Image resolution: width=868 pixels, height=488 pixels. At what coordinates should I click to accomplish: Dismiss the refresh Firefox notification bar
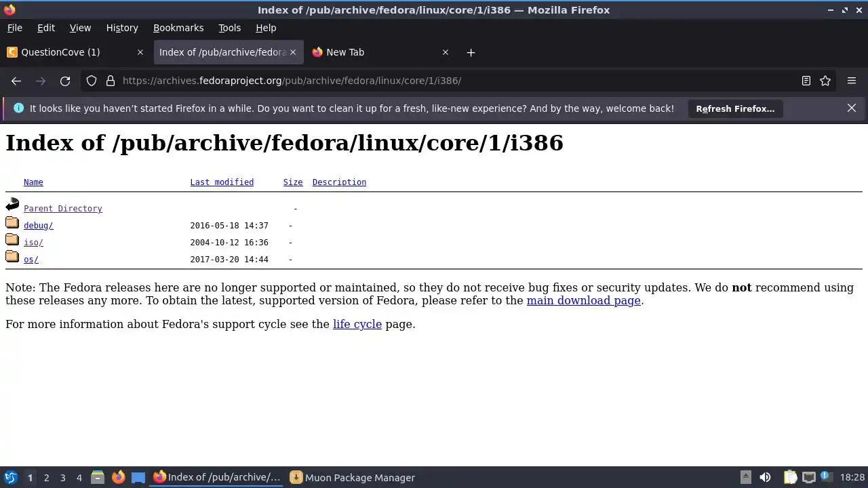click(x=852, y=108)
